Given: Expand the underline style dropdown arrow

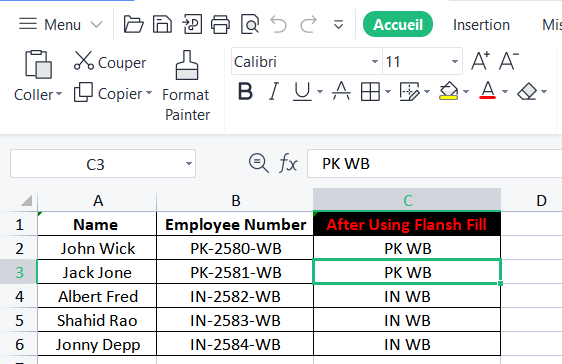Looking at the screenshot, I should tap(320, 92).
